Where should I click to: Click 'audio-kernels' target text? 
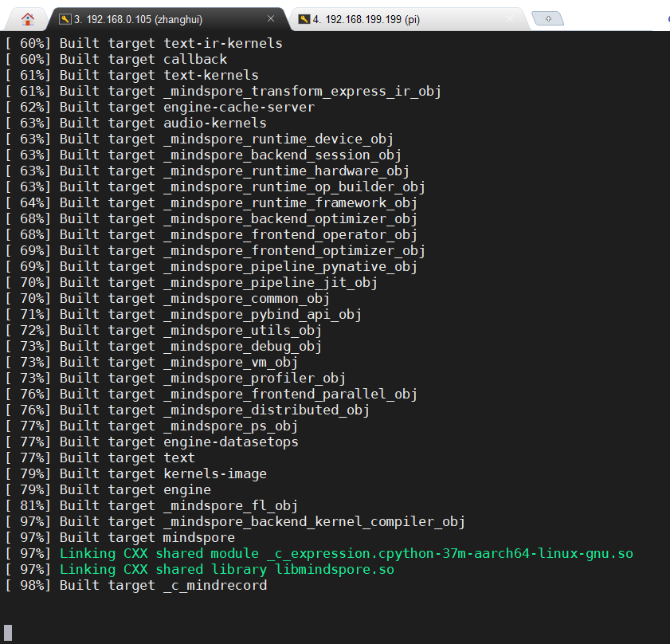click(x=215, y=123)
